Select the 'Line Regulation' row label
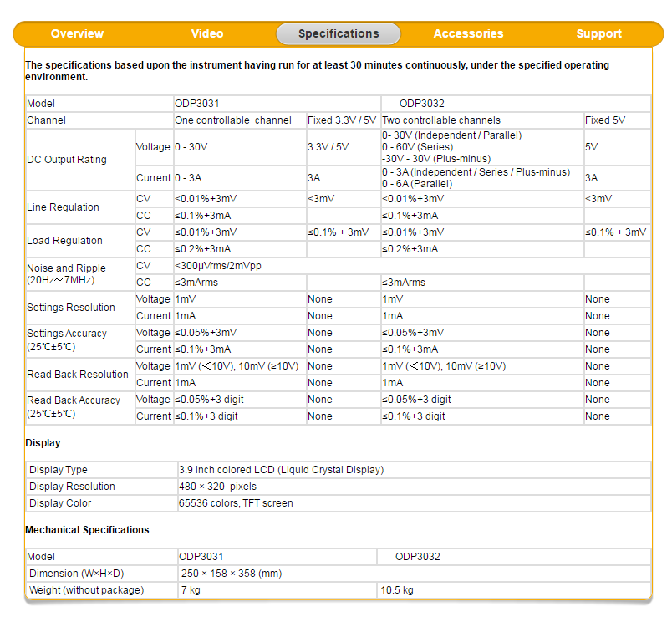Viewport: 672px width, 617px height. tap(63, 207)
